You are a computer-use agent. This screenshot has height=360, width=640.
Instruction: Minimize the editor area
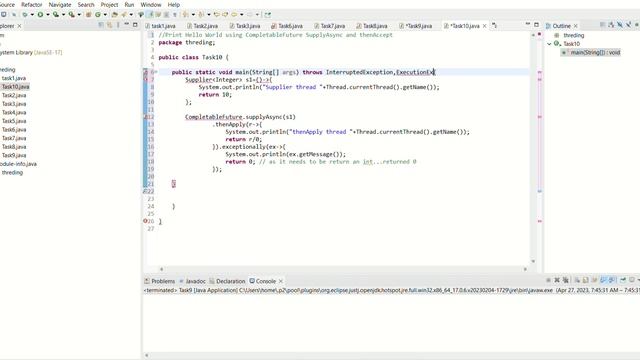tap(528, 25)
